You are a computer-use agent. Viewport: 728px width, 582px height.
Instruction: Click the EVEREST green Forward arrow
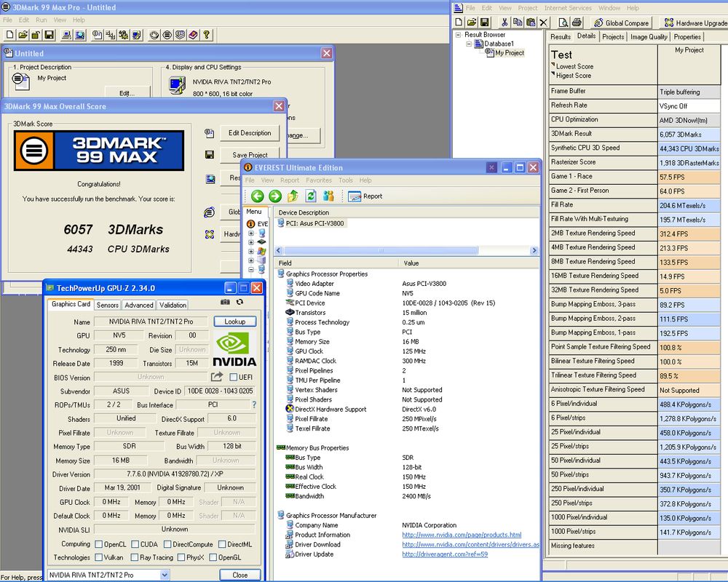click(x=275, y=196)
